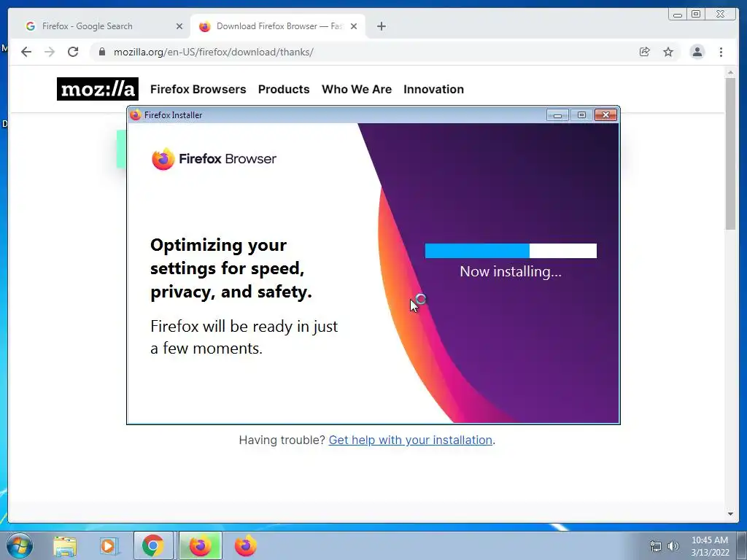Click the Show desktop button on taskbar

[x=742, y=545]
